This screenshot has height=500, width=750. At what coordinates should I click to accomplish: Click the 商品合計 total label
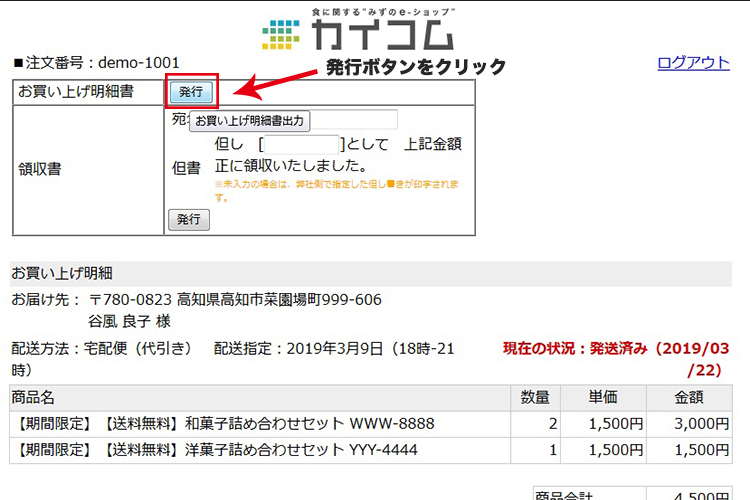tap(565, 494)
